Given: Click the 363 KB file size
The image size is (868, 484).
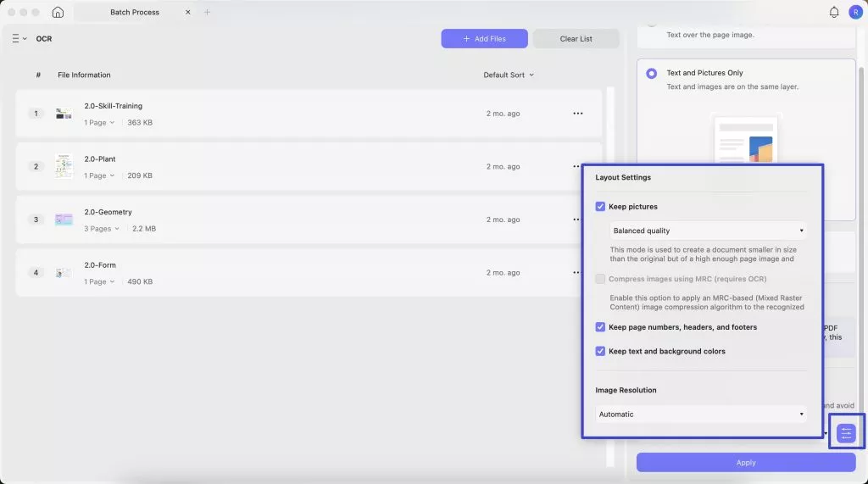Looking at the screenshot, I should pyautogui.click(x=140, y=122).
